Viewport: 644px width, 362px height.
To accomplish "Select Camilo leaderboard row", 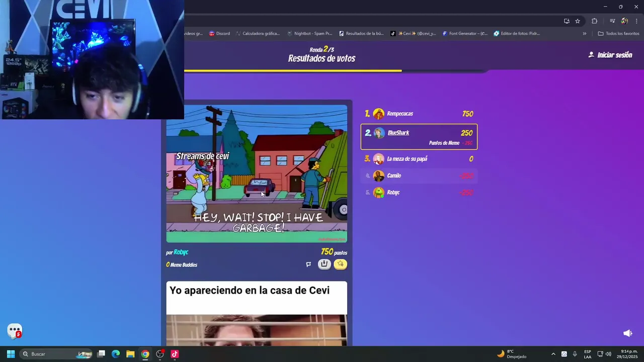I will tap(419, 175).
